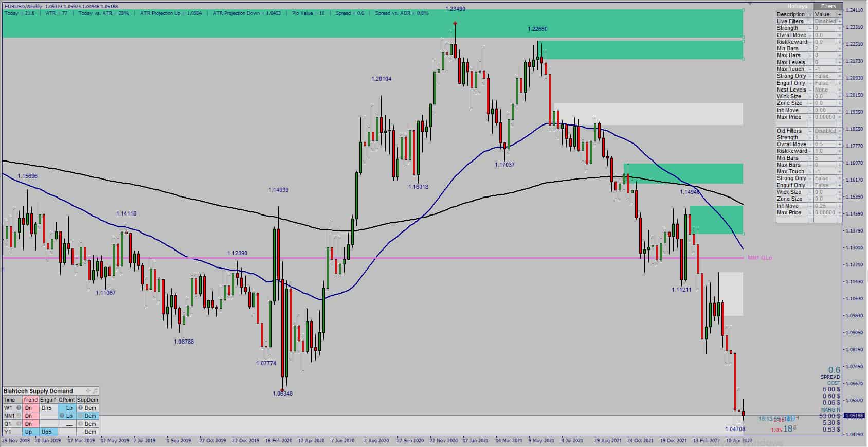Click the Y1 Up5 engulf cell
Viewport: 868px width, 447px height.
pyautogui.click(x=48, y=432)
